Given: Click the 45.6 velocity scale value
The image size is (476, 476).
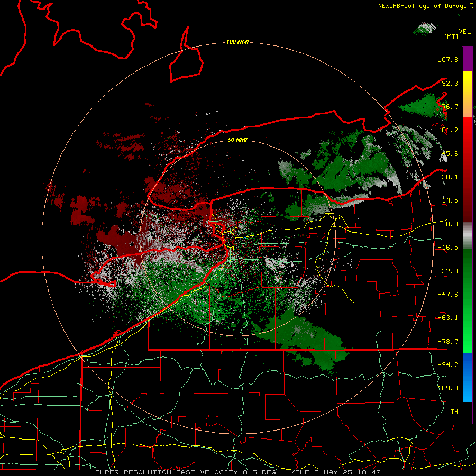Looking at the screenshot, I should [450, 153].
